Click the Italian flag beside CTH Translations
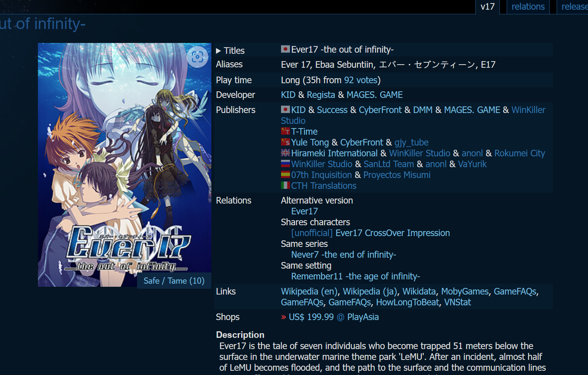Viewport: 588px width, 375px height. click(285, 185)
